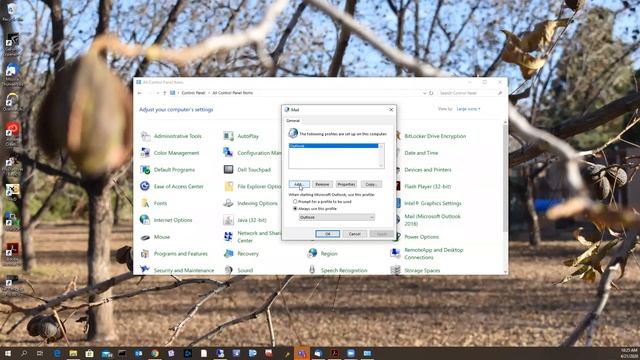Click the Copy... profile button
This screenshot has height=360, width=640.
point(371,184)
